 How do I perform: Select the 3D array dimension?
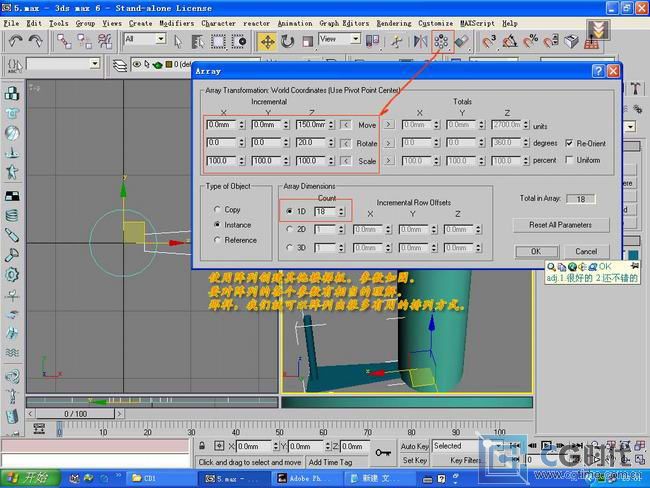pyautogui.click(x=289, y=247)
